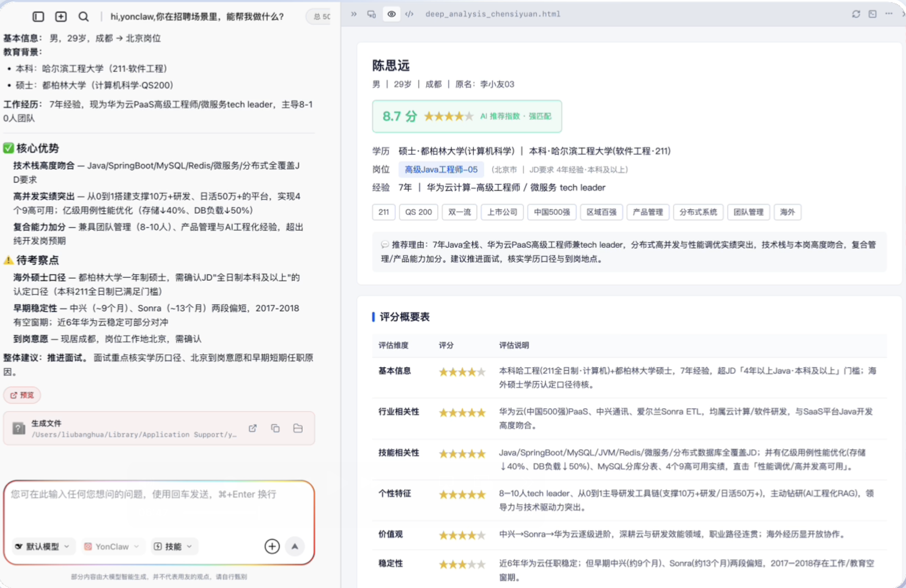
Task: Click the chat title text
Action: click(x=197, y=17)
